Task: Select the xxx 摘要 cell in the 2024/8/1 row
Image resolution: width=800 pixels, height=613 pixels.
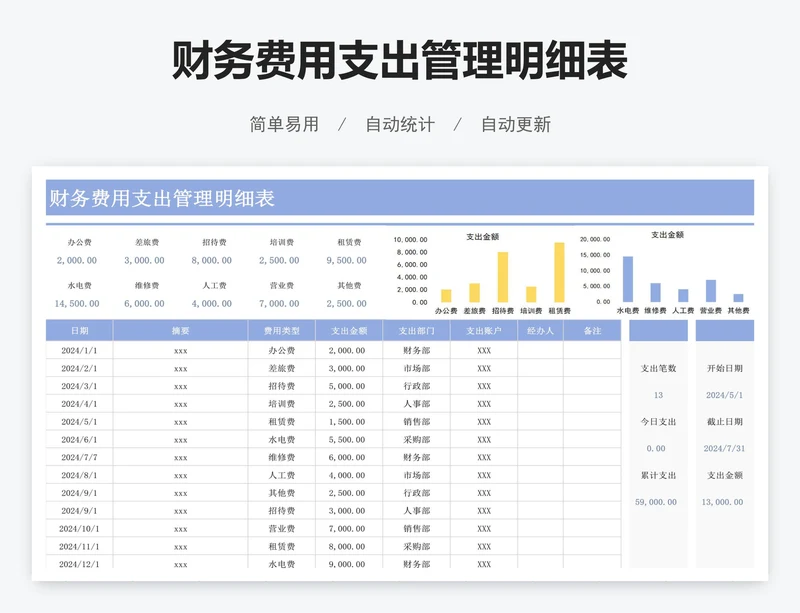Action: pos(181,476)
